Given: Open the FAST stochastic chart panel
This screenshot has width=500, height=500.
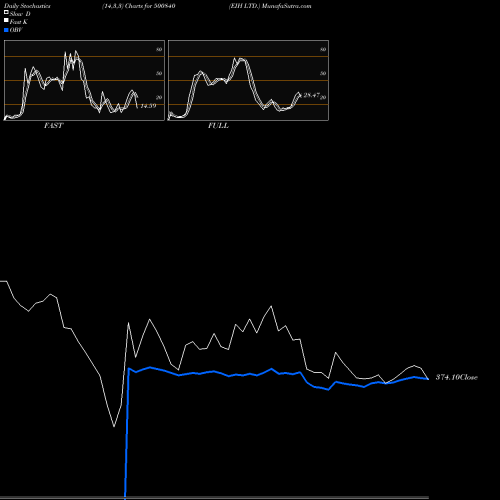Looking at the screenshot, I should click(84, 80).
